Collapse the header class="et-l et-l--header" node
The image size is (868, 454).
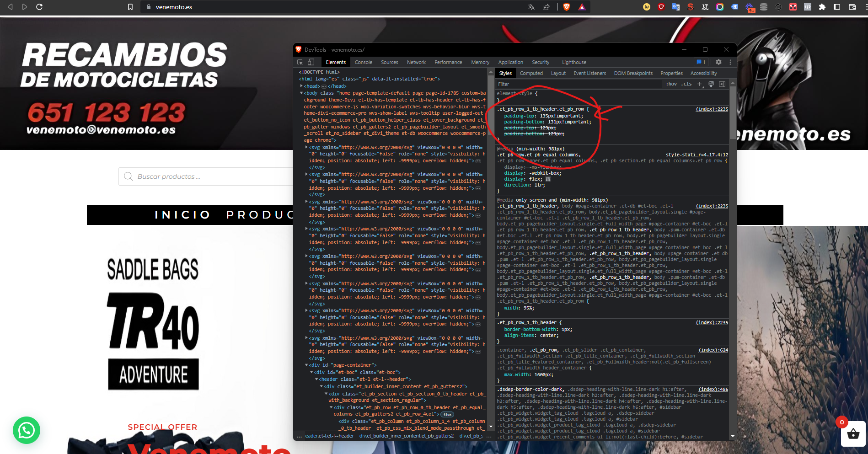point(316,379)
